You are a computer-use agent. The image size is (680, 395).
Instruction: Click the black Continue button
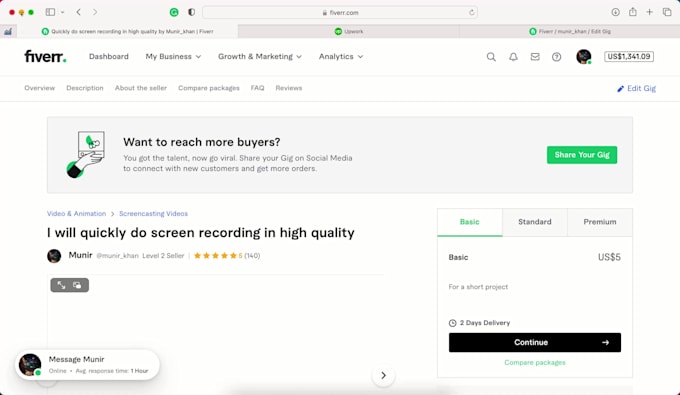(535, 343)
